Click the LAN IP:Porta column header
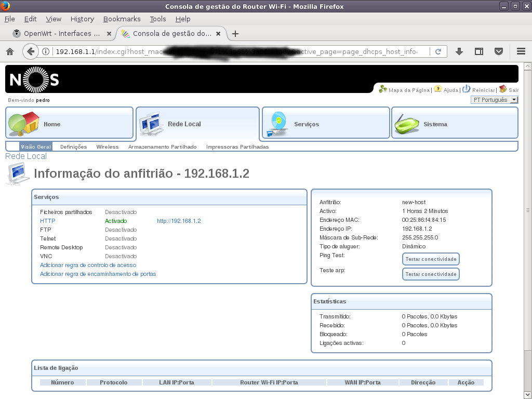This screenshot has width=532, height=399. (177, 382)
